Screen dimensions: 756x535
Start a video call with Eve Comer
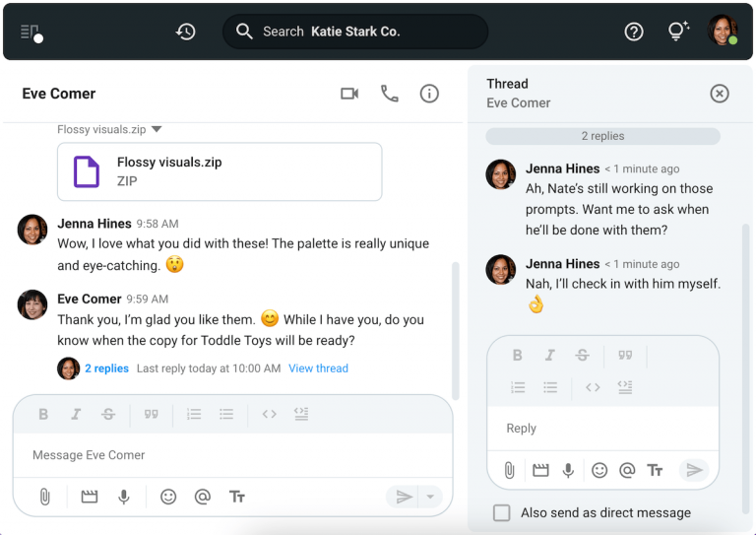(349, 94)
